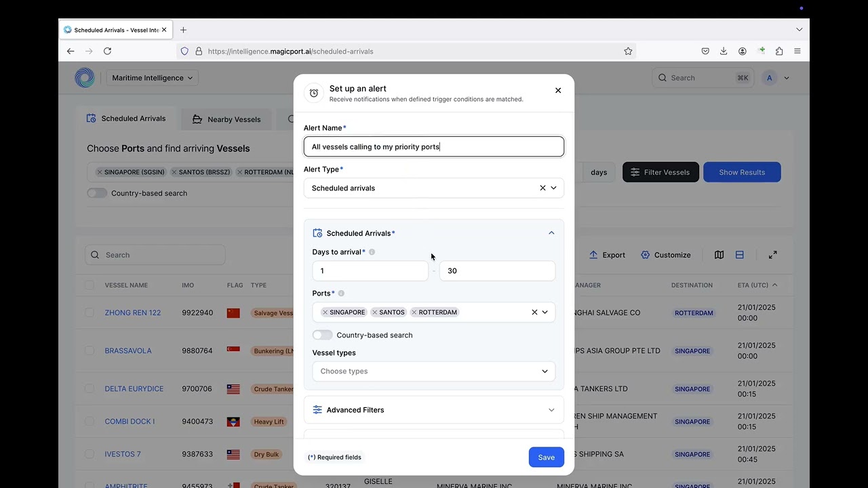The height and width of the screenshot is (488, 868).
Task: Click the Scheduled Arrivals calendar icon in dialog
Action: click(x=317, y=233)
